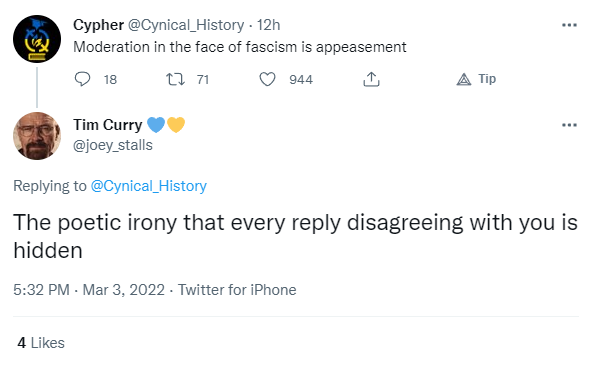The width and height of the screenshot is (593, 369).
Task: Open the Twitter for iPhone source link
Action: (237, 290)
